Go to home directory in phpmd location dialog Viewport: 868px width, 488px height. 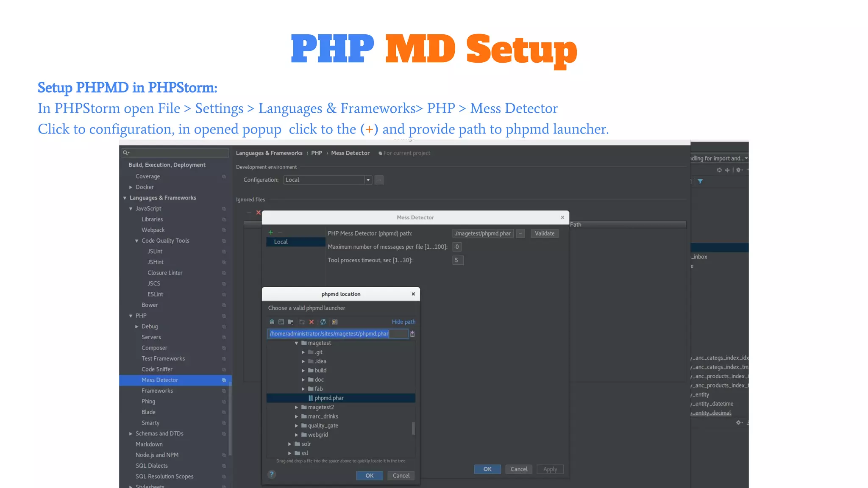(x=272, y=322)
